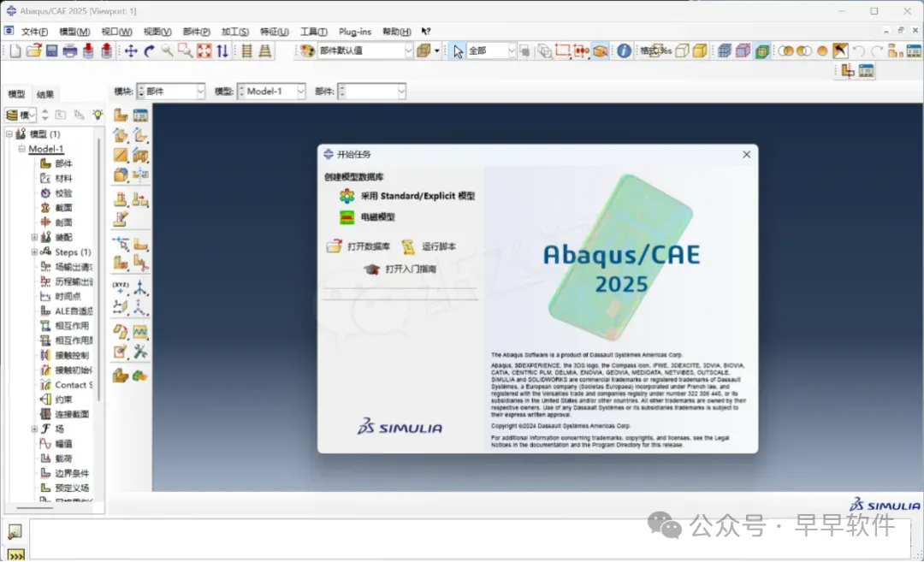Click the Redo arrow icon
Screen dimensions: 924x562
877,51
